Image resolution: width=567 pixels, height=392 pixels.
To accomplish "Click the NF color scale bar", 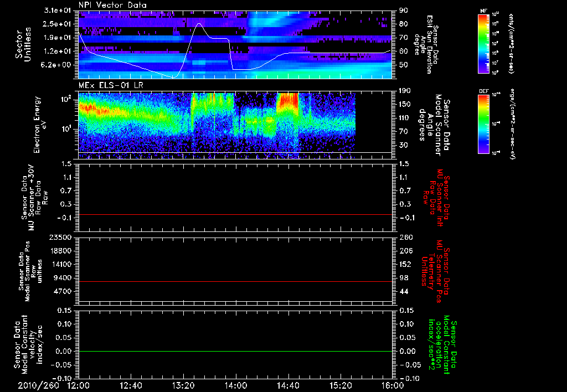I will [484, 43].
